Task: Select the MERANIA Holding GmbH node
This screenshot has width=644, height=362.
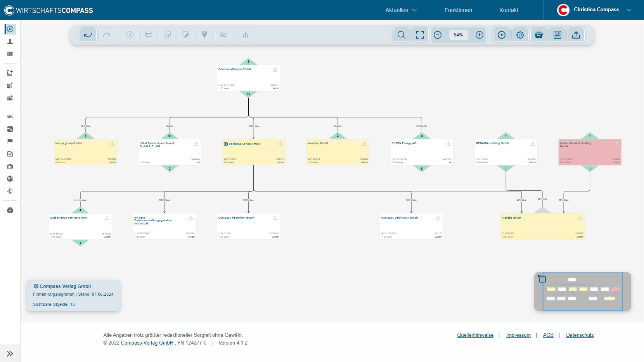Action: click(506, 152)
